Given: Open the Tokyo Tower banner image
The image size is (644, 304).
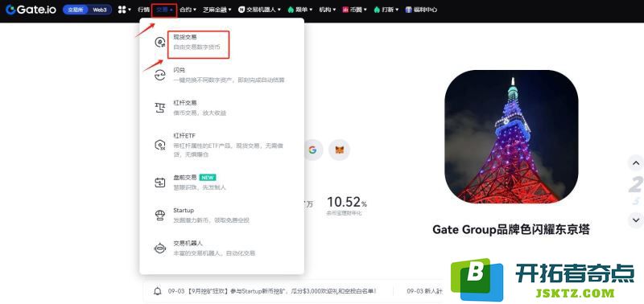Looking at the screenshot, I should point(511,137).
